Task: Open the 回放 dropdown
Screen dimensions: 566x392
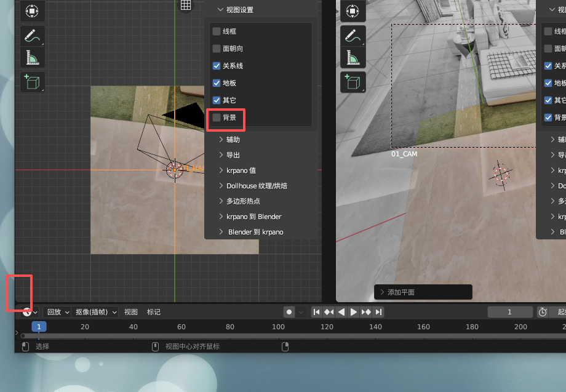Action: point(57,312)
